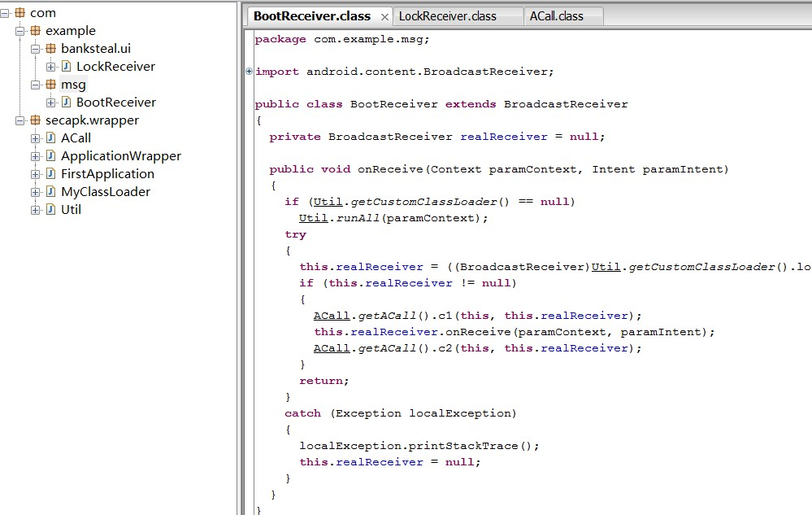Image resolution: width=812 pixels, height=515 pixels.
Task: Collapse the secapk.wrapper package node
Action: pyautogui.click(x=20, y=120)
